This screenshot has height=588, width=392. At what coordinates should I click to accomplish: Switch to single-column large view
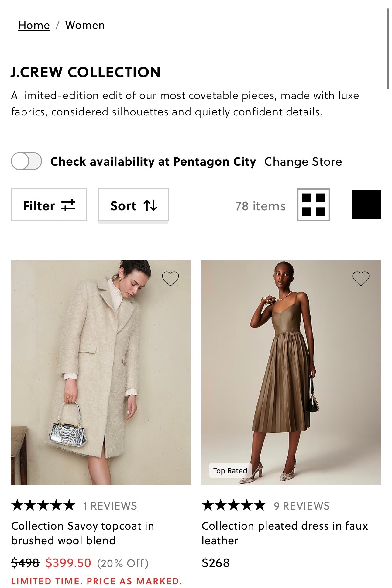click(x=366, y=205)
